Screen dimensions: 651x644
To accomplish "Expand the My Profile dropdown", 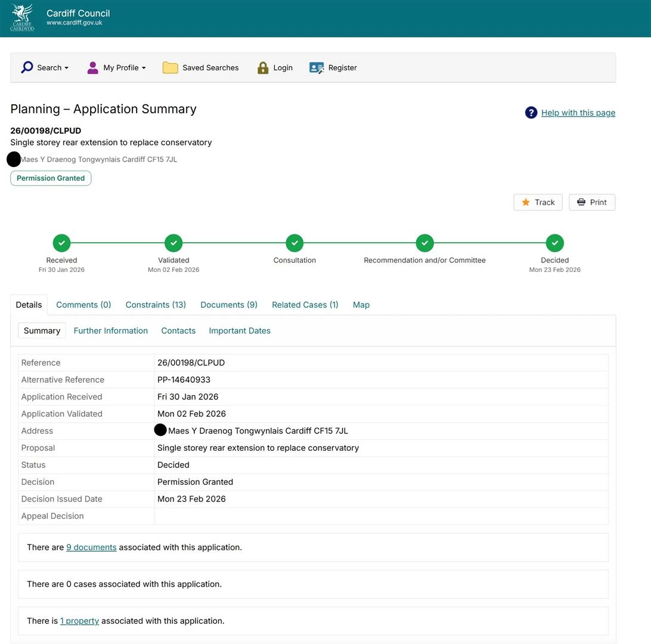I will (x=124, y=67).
